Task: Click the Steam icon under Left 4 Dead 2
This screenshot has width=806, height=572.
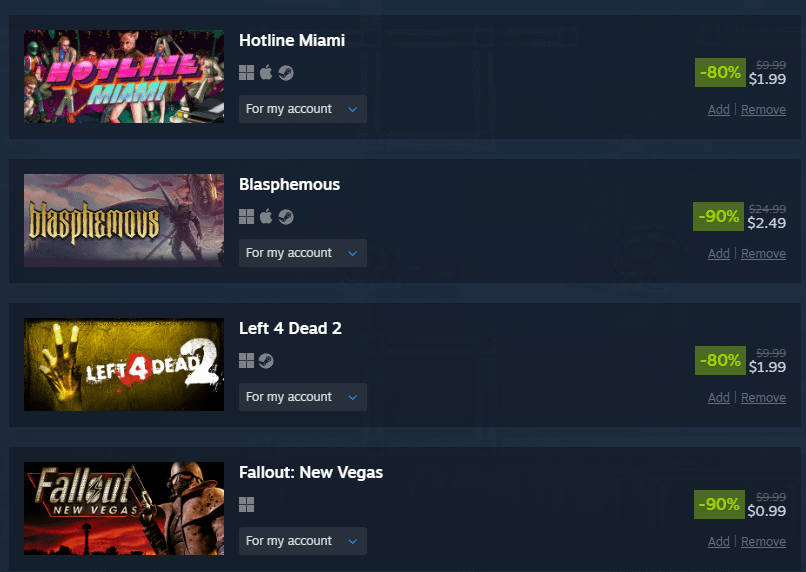Action: tap(266, 361)
